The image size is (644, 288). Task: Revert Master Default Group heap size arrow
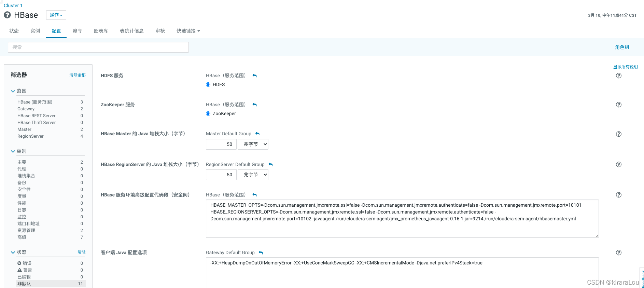[x=257, y=134]
